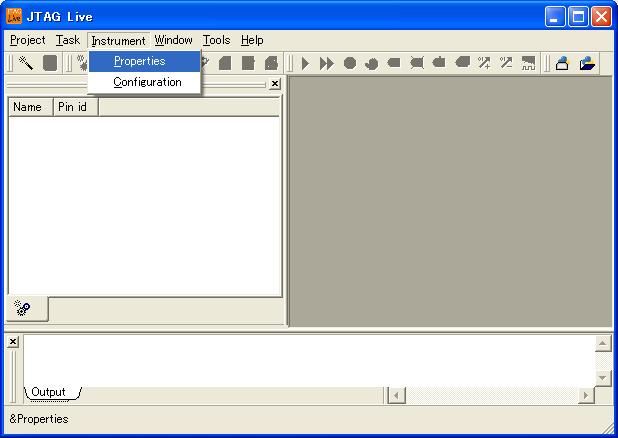The height and width of the screenshot is (438, 618).
Task: Click the first gray document icon in toolbar
Action: point(225,63)
